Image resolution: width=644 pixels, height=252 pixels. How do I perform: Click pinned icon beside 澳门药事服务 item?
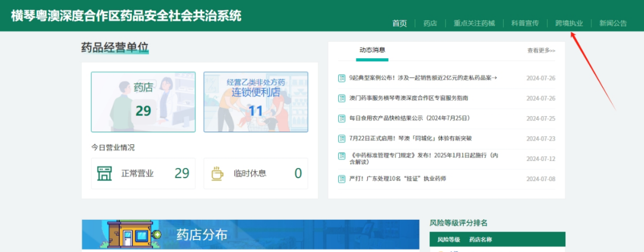pos(342,98)
